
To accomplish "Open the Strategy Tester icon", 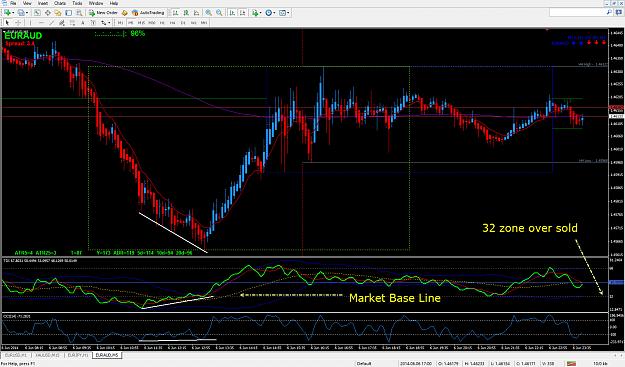I will pos(79,13).
